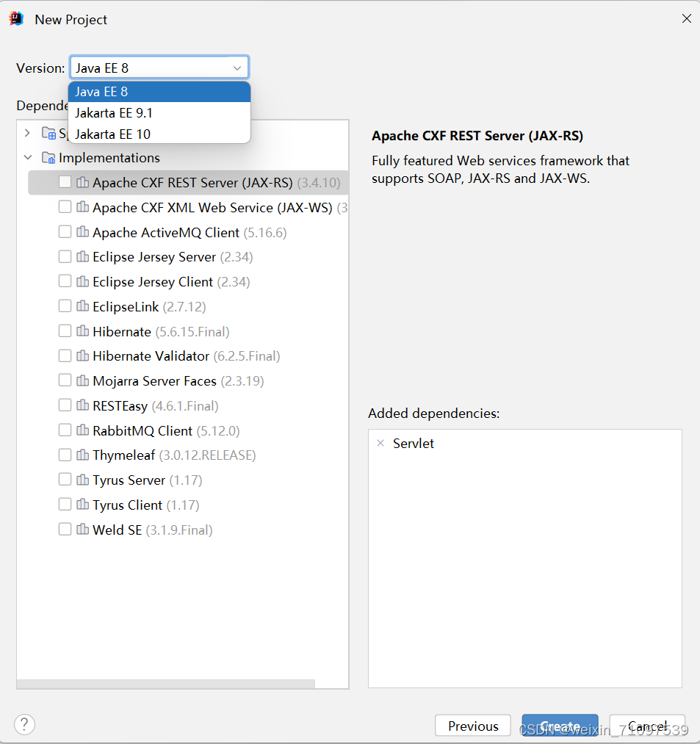Viewport: 700px width, 744px height.
Task: Select the RabbitMQ Client (5.12.0) row text
Action: pos(166,430)
